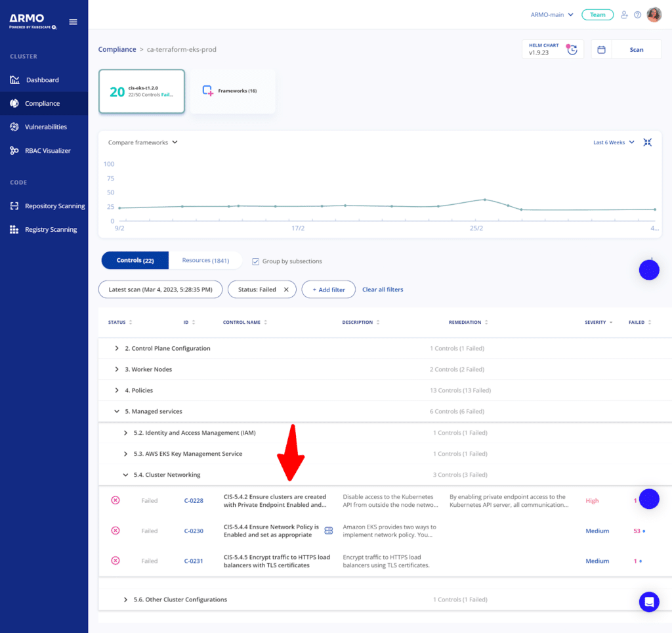
Task: Click "13 Controls (13 Failed)" text
Action: (460, 390)
